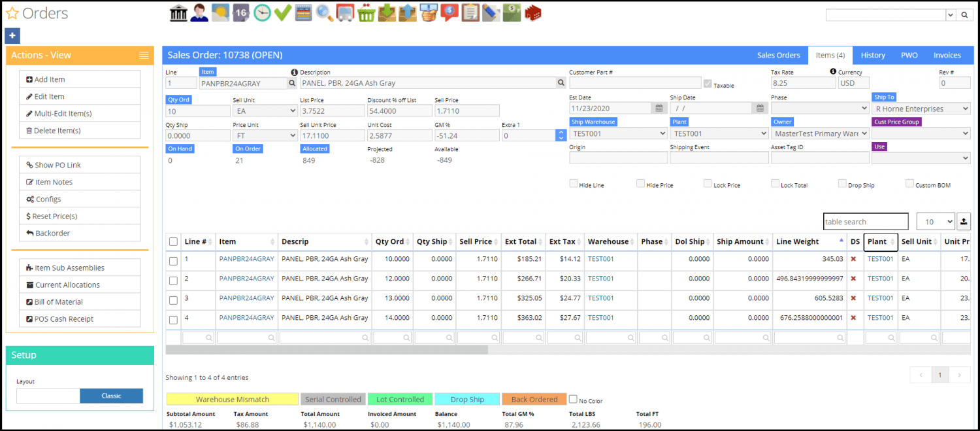Expand the Ship To R Horne Enterprises dropdown
The image size is (980, 431).
[x=921, y=109]
